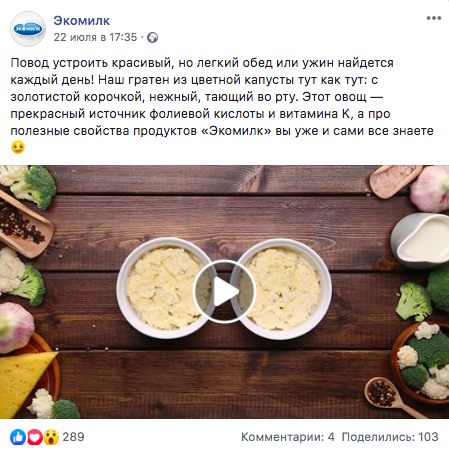This screenshot has width=449, height=455.
Task: Click the peppercorn scoop in the top-left of the video
Action: 24,224
